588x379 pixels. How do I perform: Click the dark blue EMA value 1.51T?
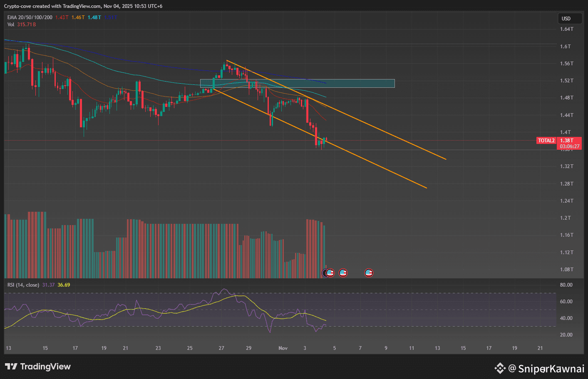coord(110,17)
